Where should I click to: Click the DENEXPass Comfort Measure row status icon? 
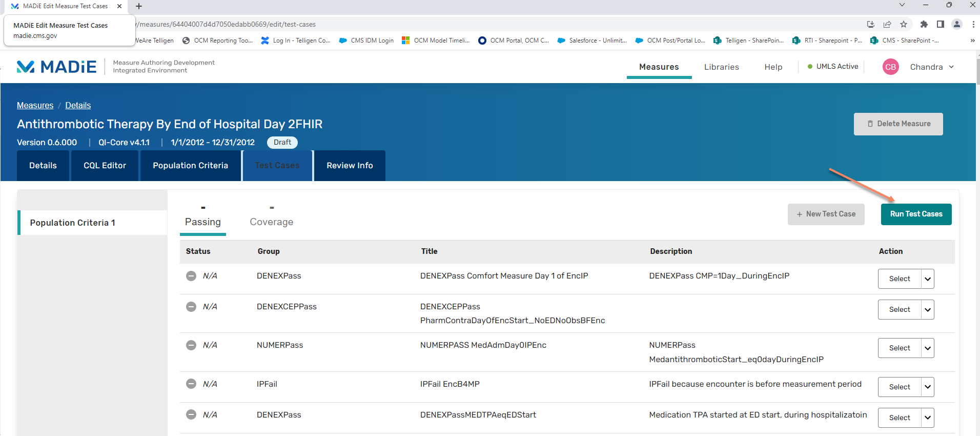(191, 276)
